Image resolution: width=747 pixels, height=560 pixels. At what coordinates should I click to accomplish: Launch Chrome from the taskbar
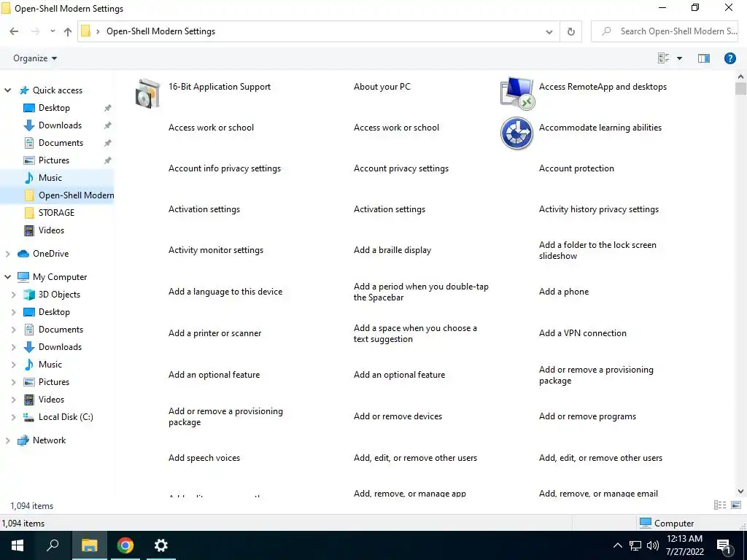[125, 545]
